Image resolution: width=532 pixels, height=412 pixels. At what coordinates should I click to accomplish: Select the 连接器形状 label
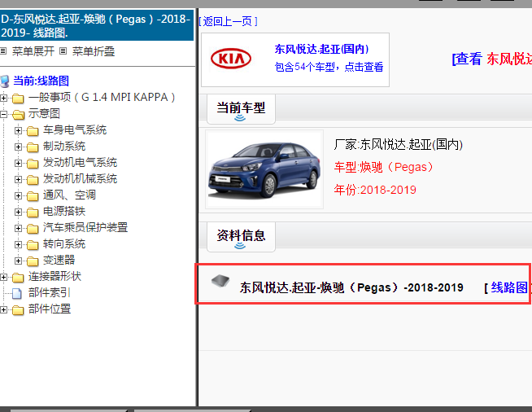[55, 277]
